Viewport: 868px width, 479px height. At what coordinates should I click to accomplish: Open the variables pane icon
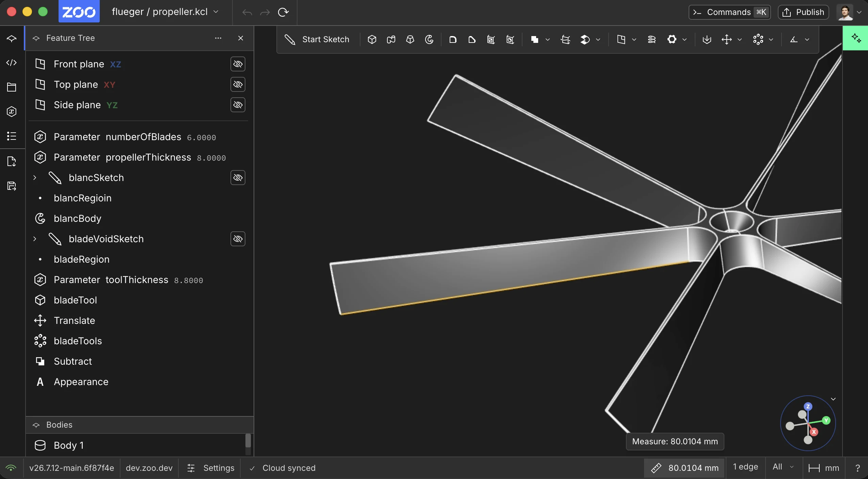(x=12, y=112)
